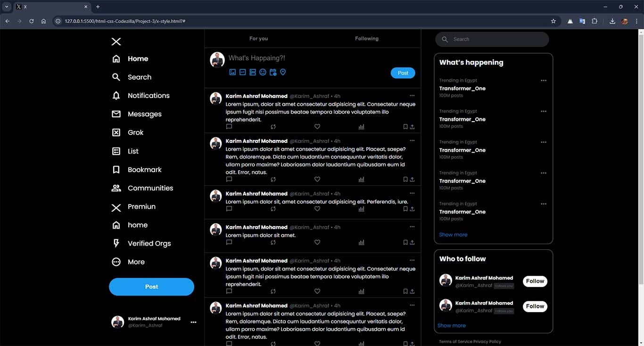Screen dimensions: 644x346
Task: Click repost icon on the first post
Action: [273, 127]
